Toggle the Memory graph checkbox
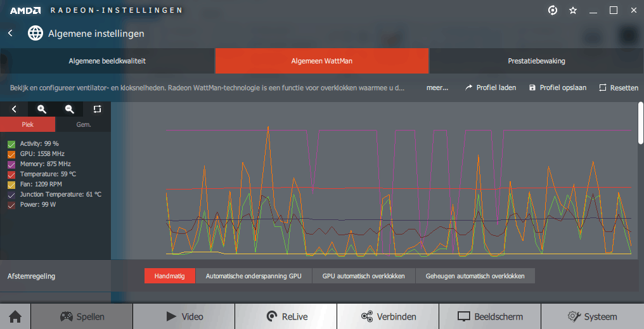The width and height of the screenshot is (644, 329). pos(11,164)
